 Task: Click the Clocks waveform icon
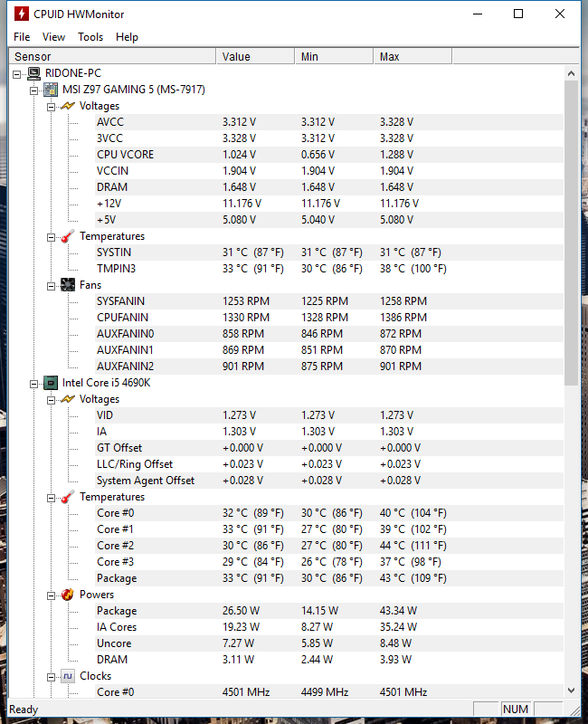67,676
